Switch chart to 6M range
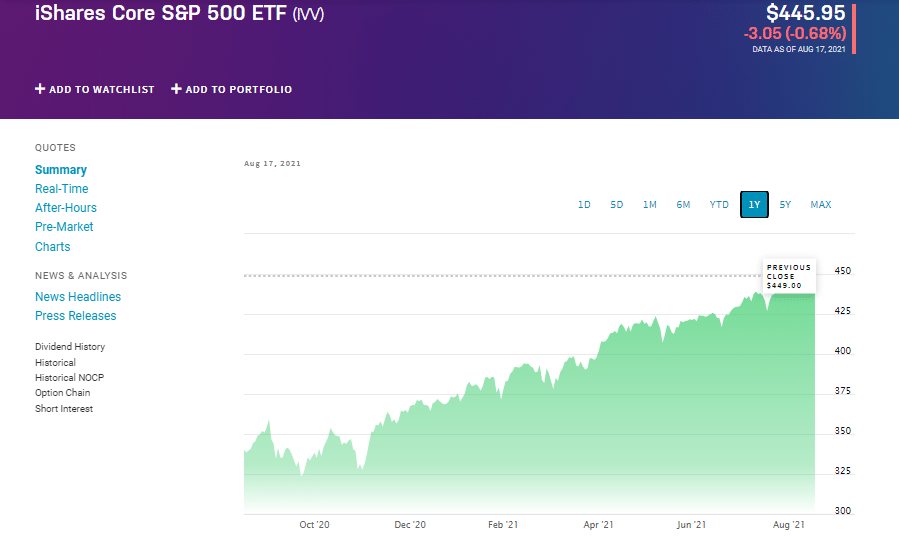Screen dimensions: 899x538 click(683, 205)
